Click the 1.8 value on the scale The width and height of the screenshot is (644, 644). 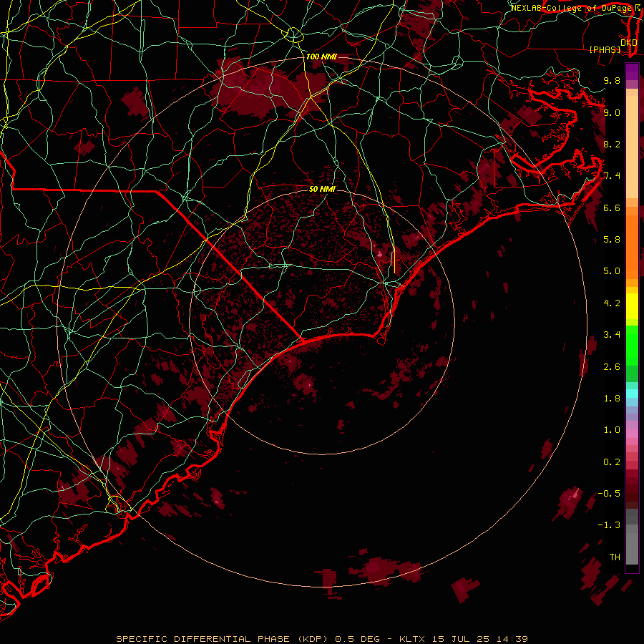[612, 399]
